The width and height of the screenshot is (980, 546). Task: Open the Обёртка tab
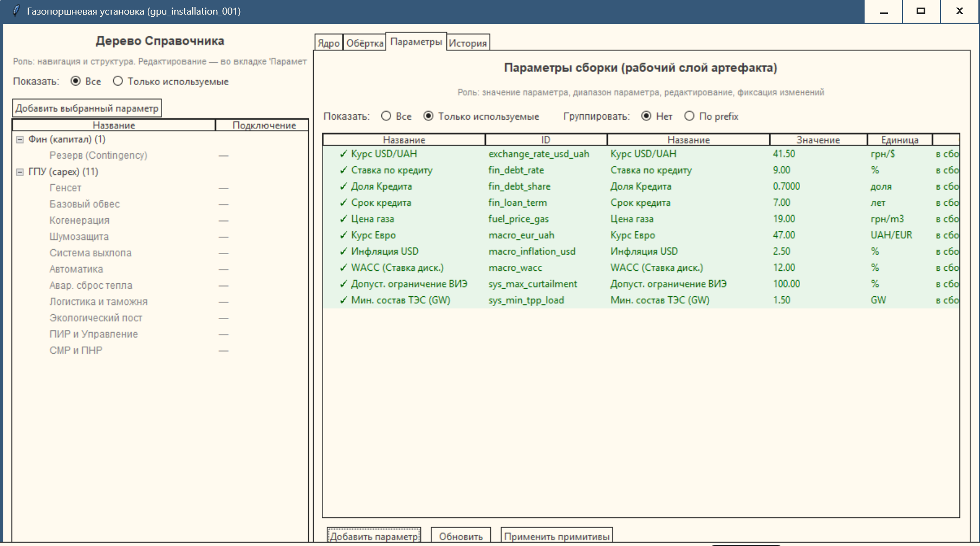click(365, 43)
